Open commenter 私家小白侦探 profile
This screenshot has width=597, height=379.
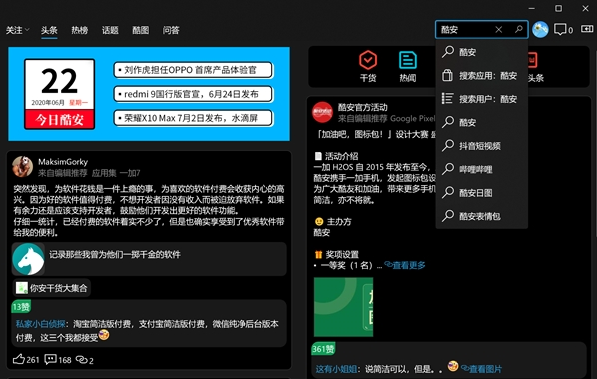40,324
